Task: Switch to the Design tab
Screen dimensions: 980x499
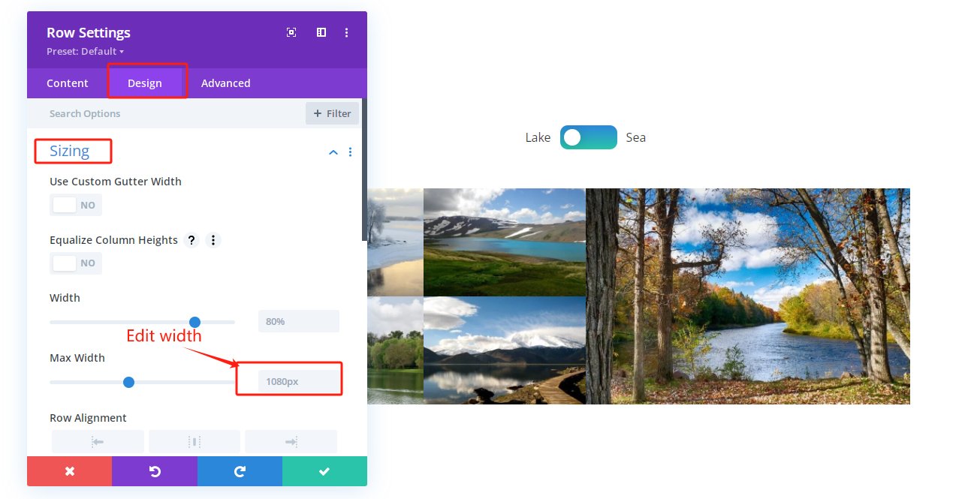Action: pyautogui.click(x=145, y=83)
